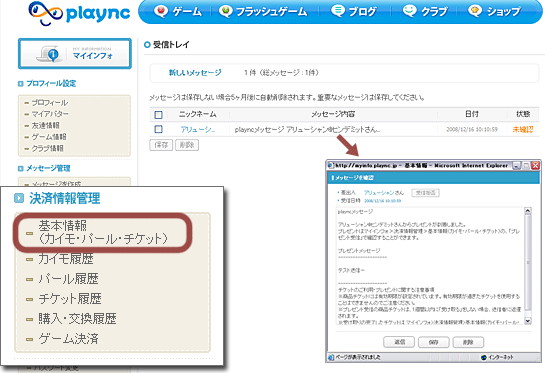Open the 友達情報 sidebar link
The height and width of the screenshot is (373, 560).
coord(46,126)
